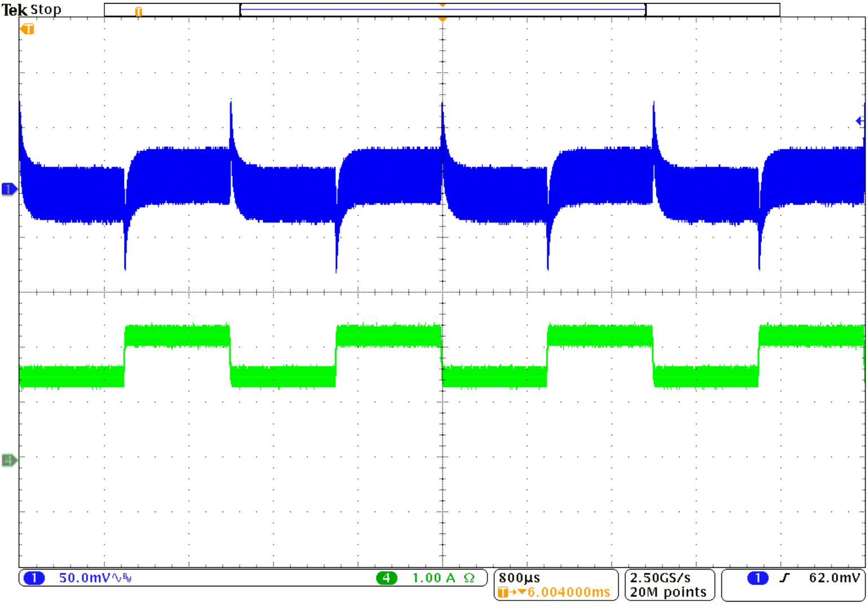Image resolution: width=868 pixels, height=605 pixels.
Task: Click the 50.0mV channel 1 scale value
Action: 85,578
